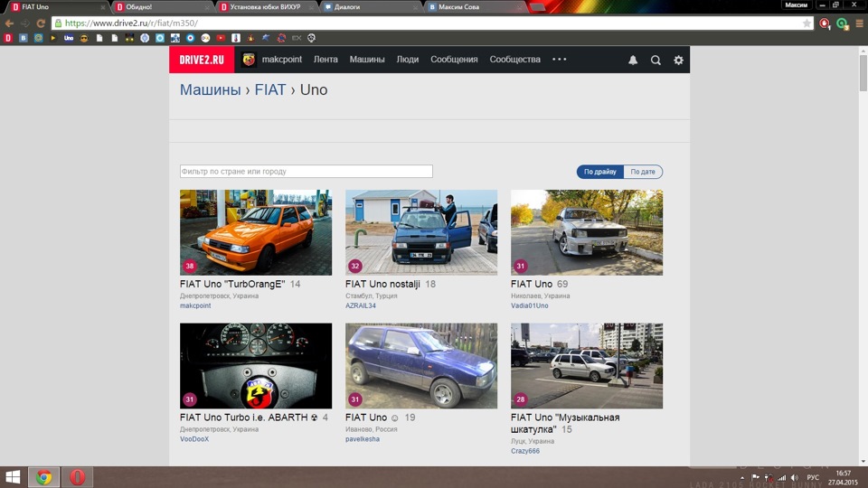Screen dimensions: 868x488
Task: Open the purple Uno photo from Иваново
Action: coord(421,366)
